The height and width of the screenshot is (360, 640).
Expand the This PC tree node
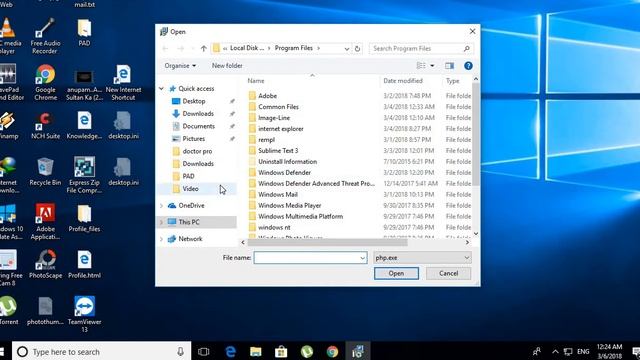[x=162, y=222]
